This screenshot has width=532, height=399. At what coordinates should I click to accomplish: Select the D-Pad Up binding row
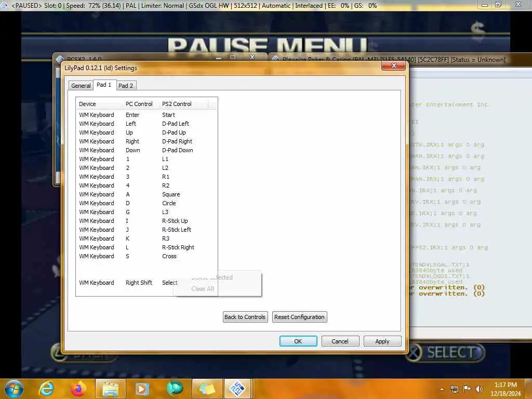pyautogui.click(x=146, y=132)
